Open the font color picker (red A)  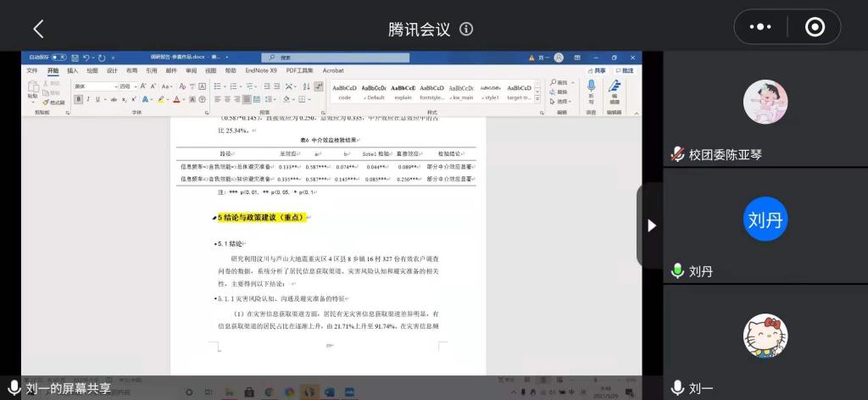coord(179,99)
